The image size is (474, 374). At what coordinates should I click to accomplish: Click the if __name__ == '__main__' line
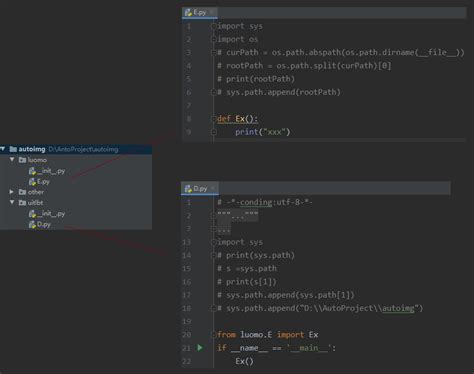click(x=277, y=348)
